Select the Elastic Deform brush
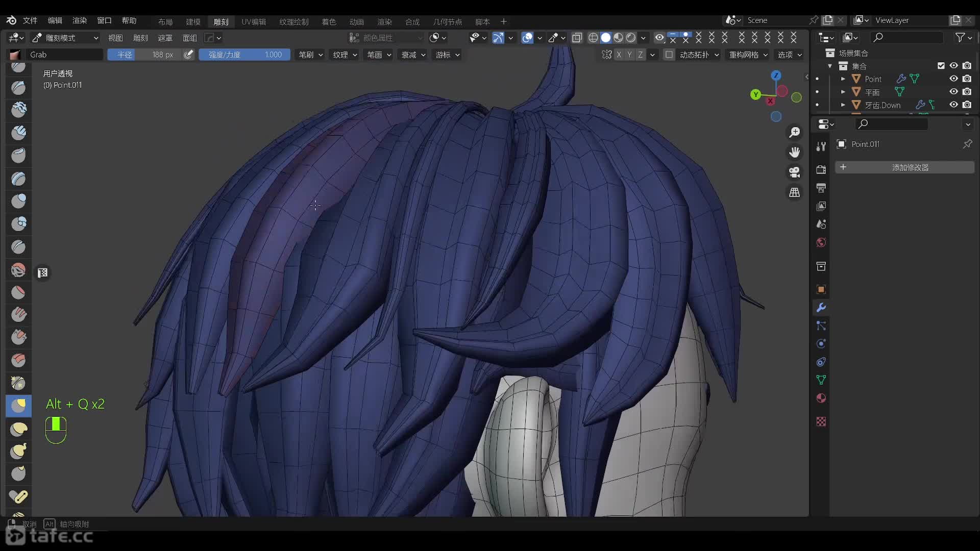 [18, 429]
